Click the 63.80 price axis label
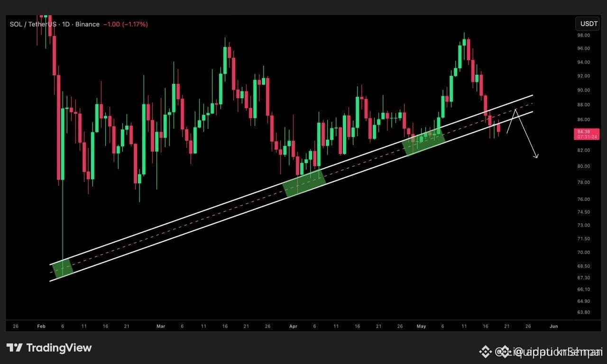 (583, 312)
